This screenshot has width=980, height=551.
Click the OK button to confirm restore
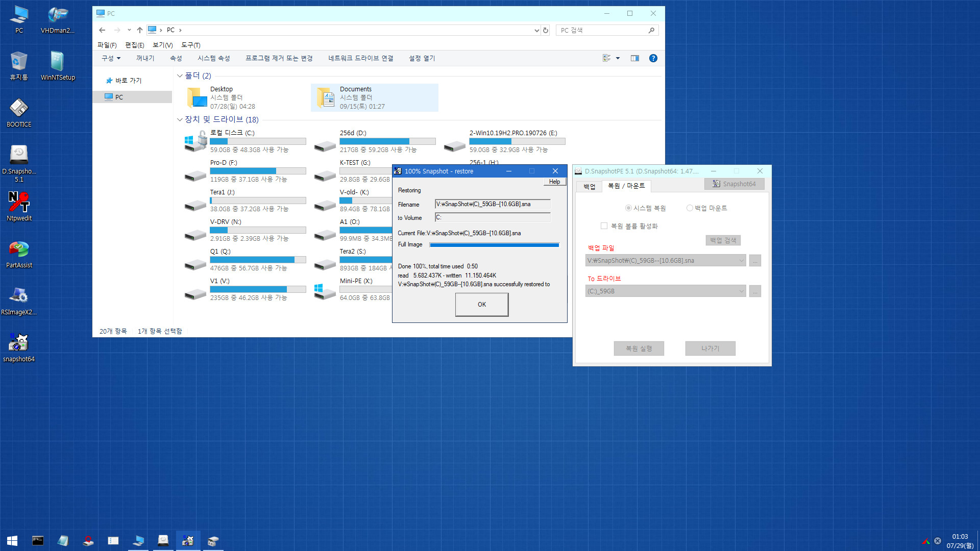[x=482, y=304]
